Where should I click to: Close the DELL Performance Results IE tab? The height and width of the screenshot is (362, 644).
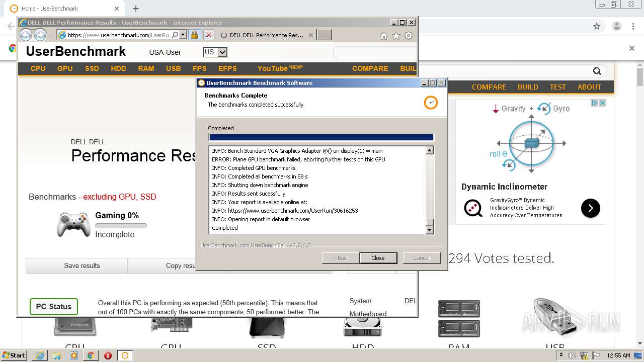(x=311, y=35)
